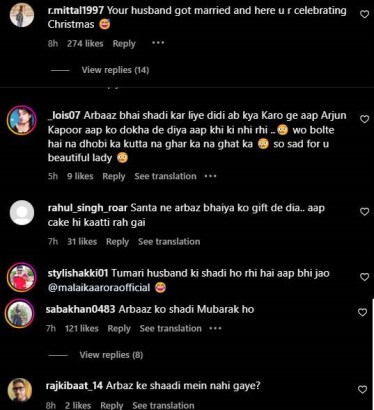Like stylishakki01's comment using the heart
Image resolution: width=374 pixels, height=410 pixels.
click(365, 277)
